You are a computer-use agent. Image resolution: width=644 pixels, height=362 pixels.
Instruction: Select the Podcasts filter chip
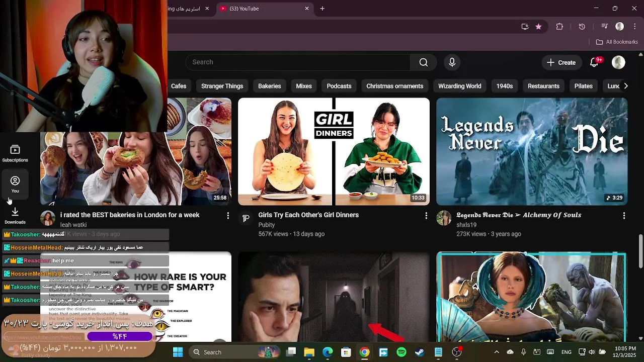339,86
